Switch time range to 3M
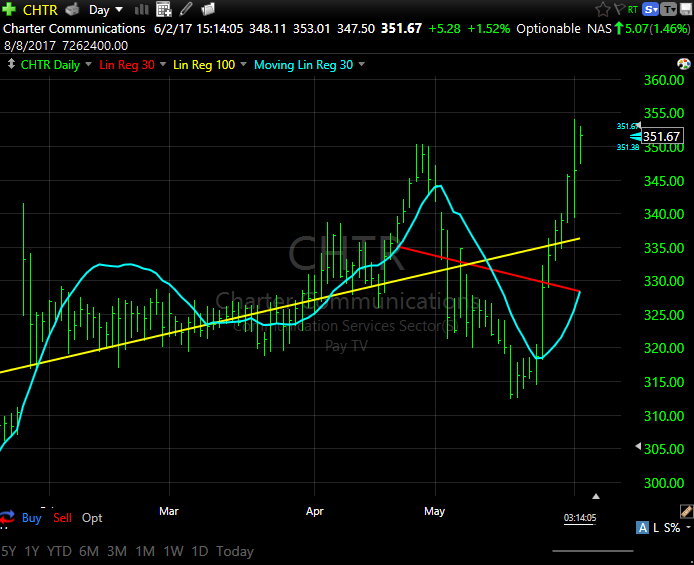This screenshot has width=694, height=565. (117, 551)
